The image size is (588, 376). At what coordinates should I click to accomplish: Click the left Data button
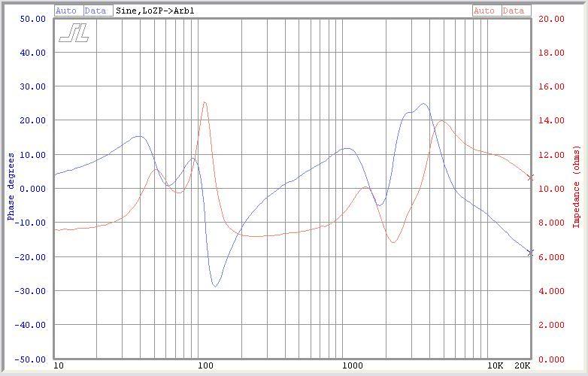[99, 11]
